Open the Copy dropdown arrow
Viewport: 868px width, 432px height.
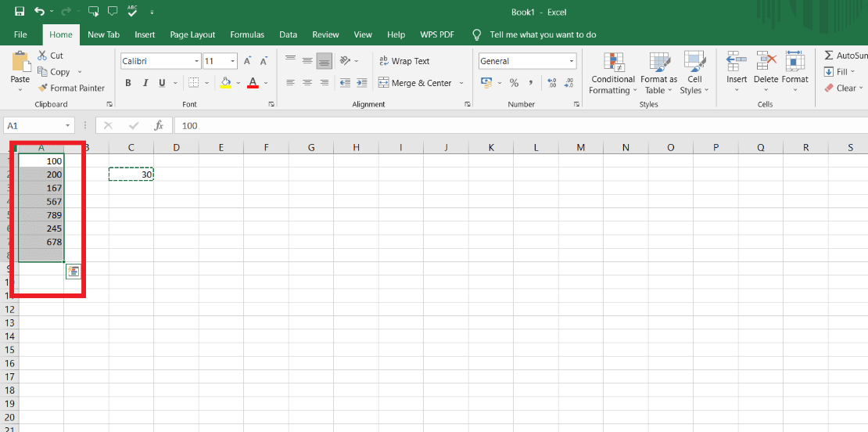point(80,72)
